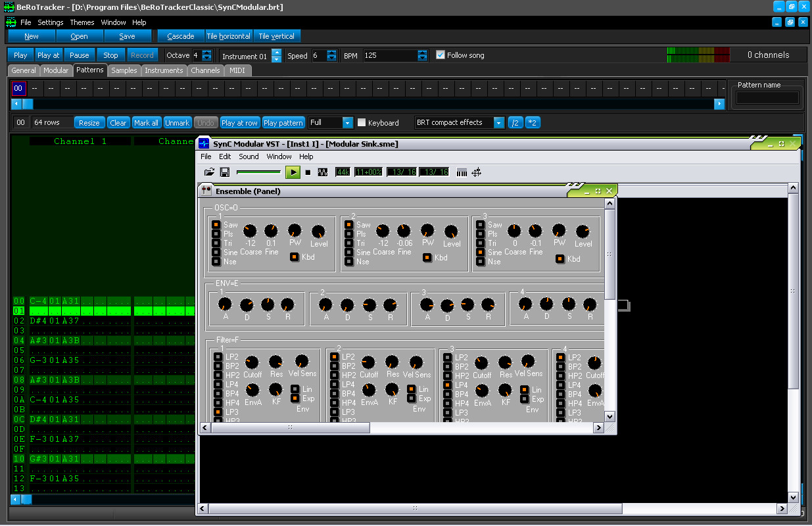
Task: Click the Pattern name input field
Action: coord(767,98)
